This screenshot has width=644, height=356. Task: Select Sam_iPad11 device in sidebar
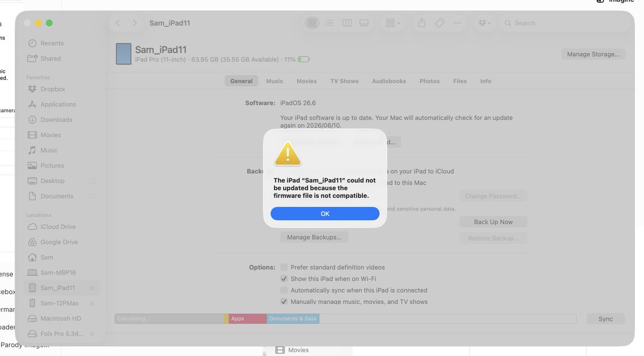pos(62,288)
